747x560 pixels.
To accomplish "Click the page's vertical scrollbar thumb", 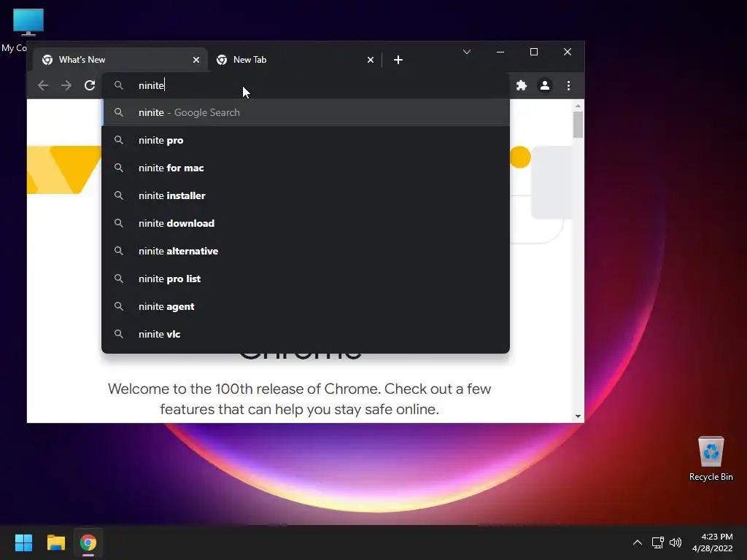I will (578, 124).
